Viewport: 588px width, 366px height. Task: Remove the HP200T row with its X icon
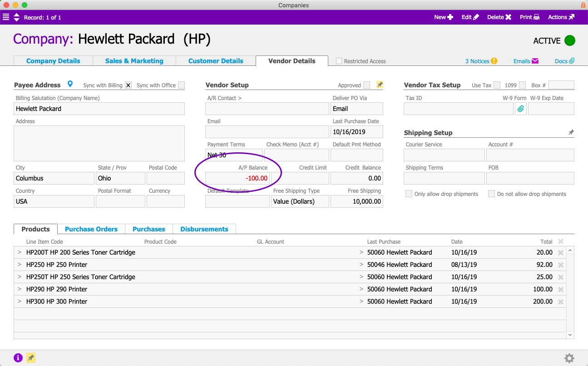pos(561,252)
